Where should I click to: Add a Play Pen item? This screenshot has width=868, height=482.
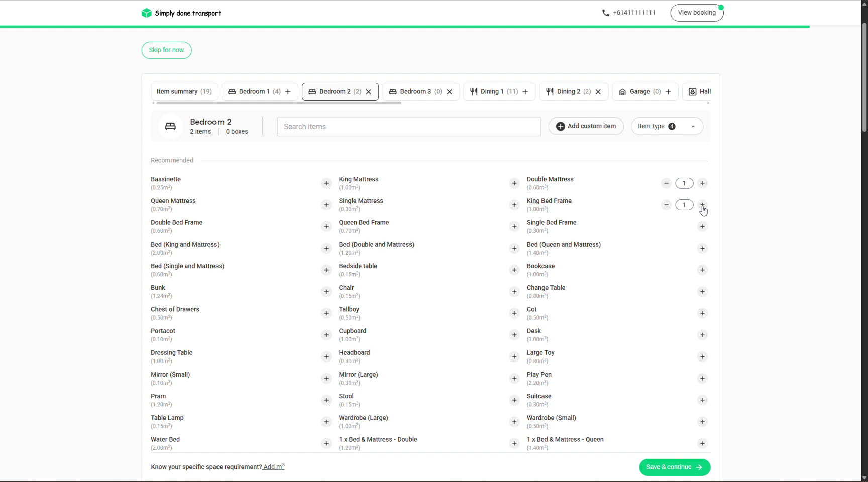702,379
